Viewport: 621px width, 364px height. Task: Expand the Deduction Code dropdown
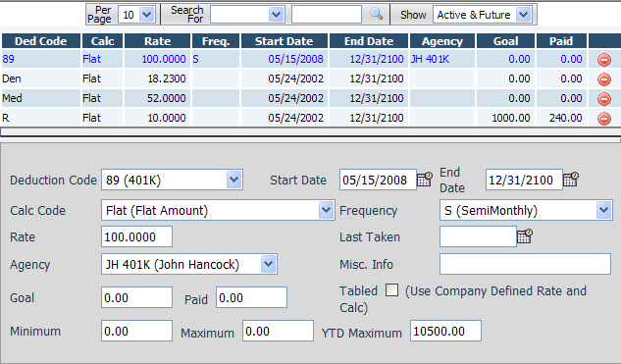(234, 180)
